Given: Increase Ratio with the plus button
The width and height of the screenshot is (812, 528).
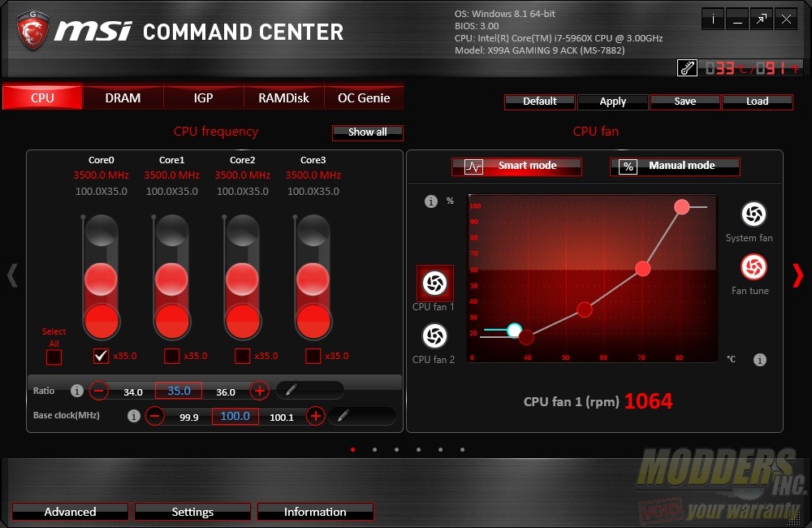Looking at the screenshot, I should click(x=260, y=391).
